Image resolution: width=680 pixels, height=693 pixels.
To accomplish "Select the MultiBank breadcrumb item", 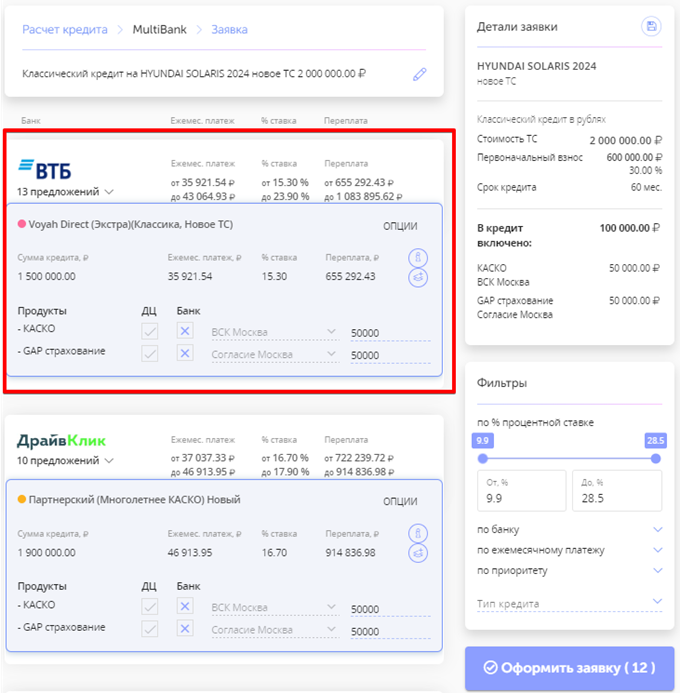I will 162,30.
